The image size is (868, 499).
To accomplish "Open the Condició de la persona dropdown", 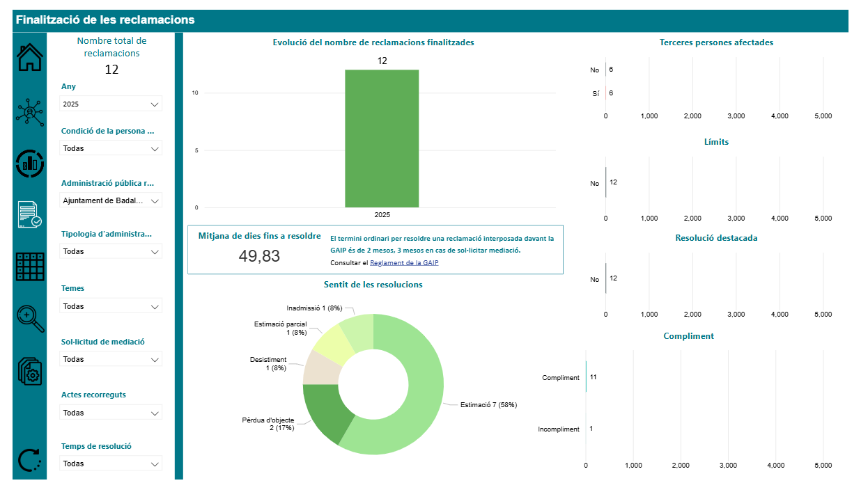I will pyautogui.click(x=111, y=148).
